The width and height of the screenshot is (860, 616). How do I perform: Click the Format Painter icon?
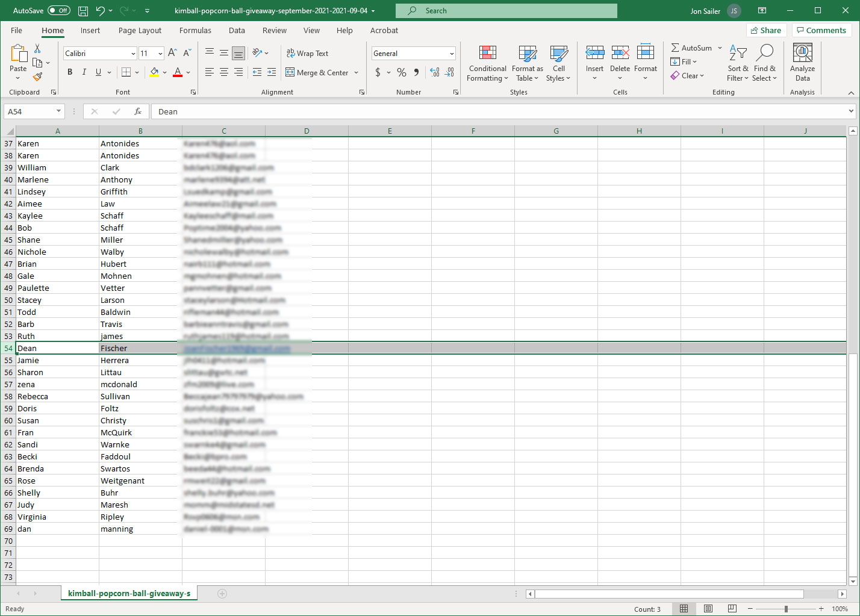pyautogui.click(x=37, y=77)
